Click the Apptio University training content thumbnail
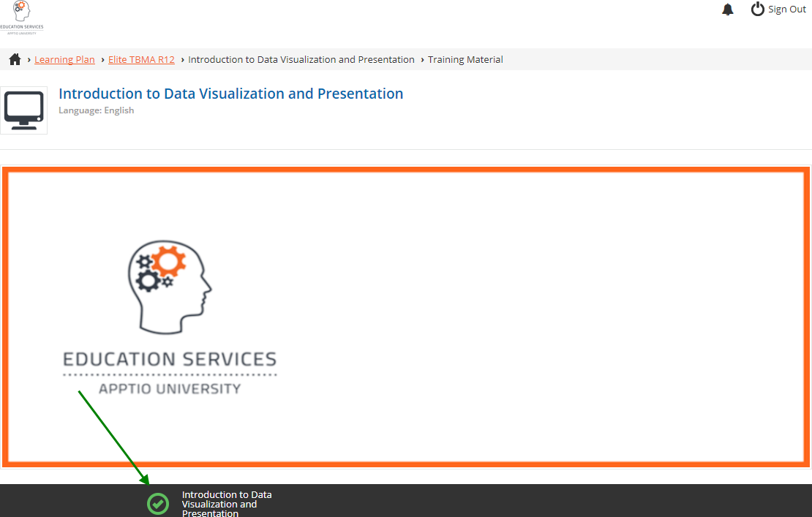This screenshot has height=517, width=812. [x=406, y=317]
